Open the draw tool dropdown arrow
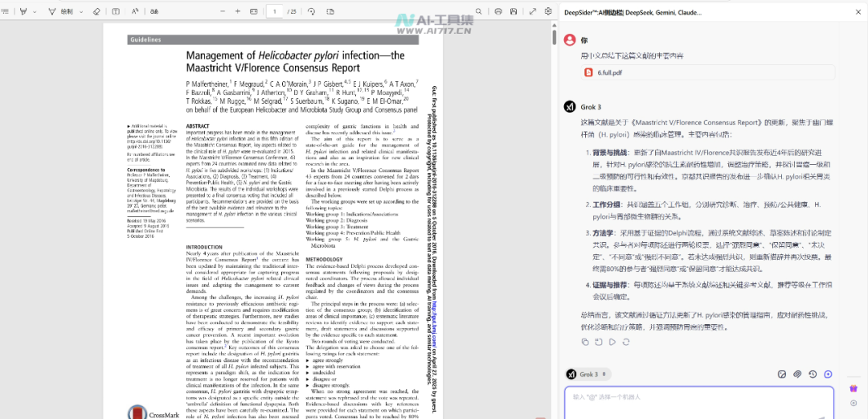The width and height of the screenshot is (868, 419). click(79, 12)
